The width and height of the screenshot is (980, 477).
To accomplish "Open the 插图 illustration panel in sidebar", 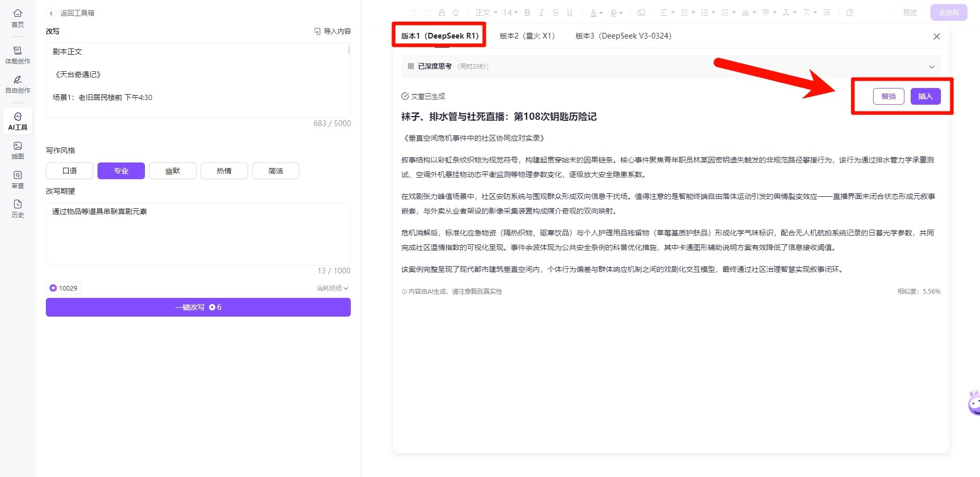I will pos(18,151).
